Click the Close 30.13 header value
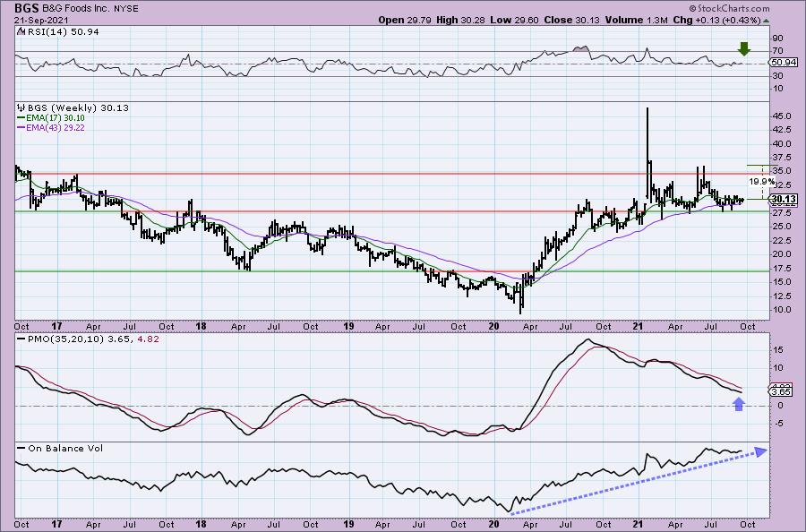This screenshot has height=532, width=806. coord(571,20)
